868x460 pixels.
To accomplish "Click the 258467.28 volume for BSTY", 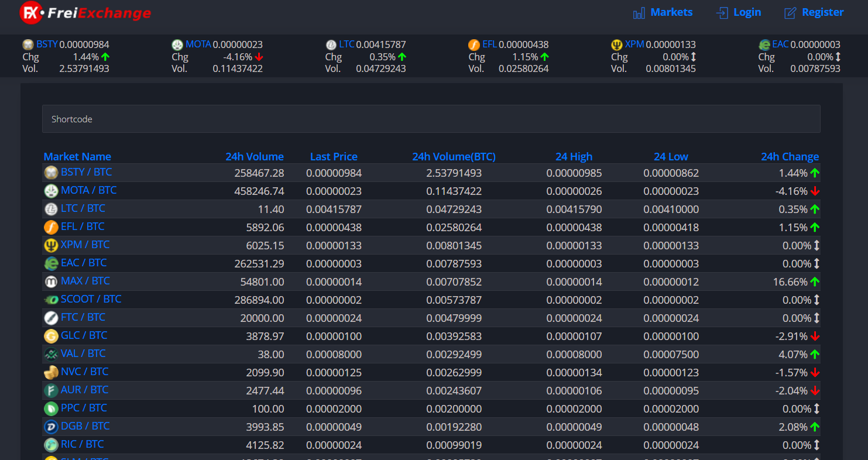I will pos(259,173).
